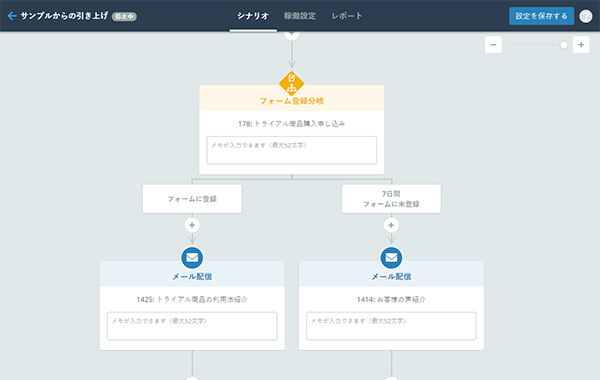Switch to the 稼働設定 tab

point(300,16)
